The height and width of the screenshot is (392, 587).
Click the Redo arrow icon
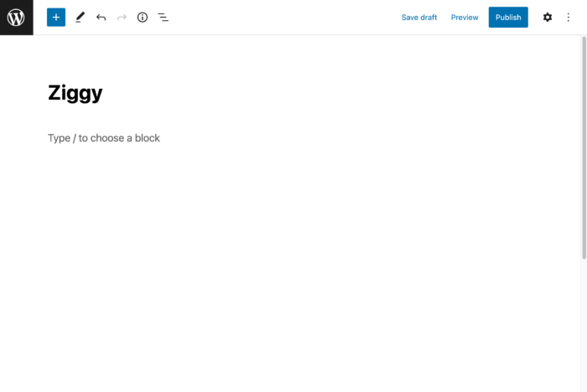point(122,18)
